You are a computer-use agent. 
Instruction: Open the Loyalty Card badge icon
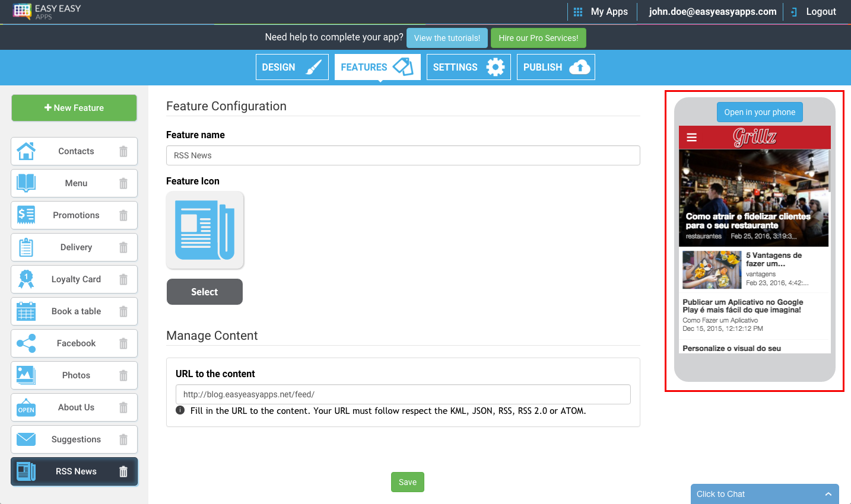26,279
